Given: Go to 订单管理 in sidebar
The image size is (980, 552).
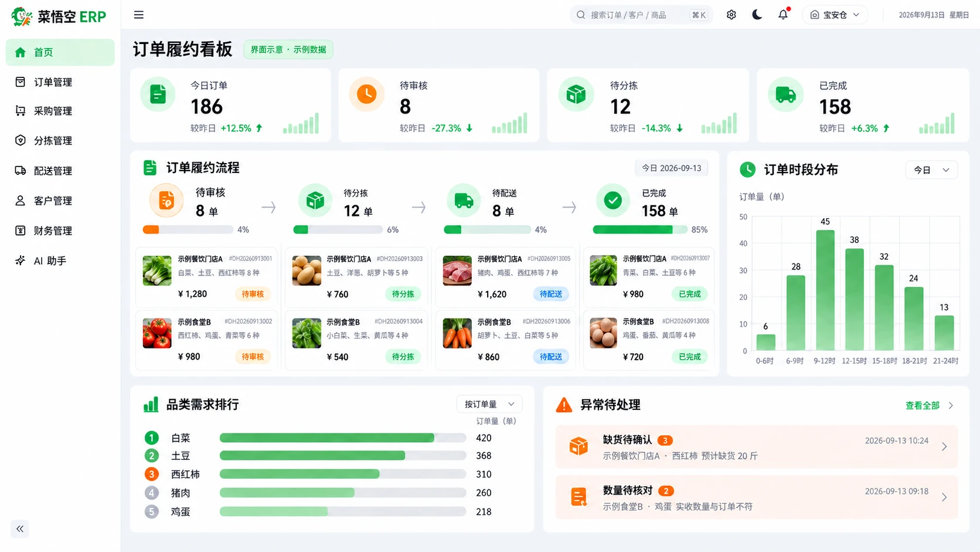Looking at the screenshot, I should click(x=60, y=82).
